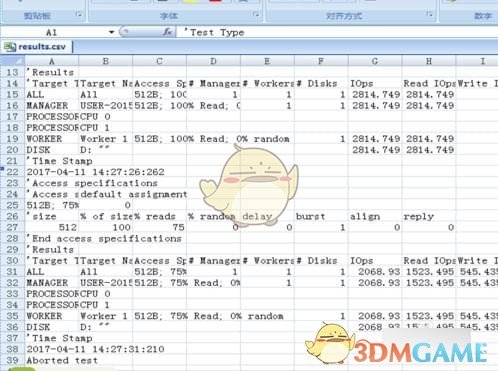Click reply header cell in row 26
Viewport: 498px width, 371px height.
429,216
